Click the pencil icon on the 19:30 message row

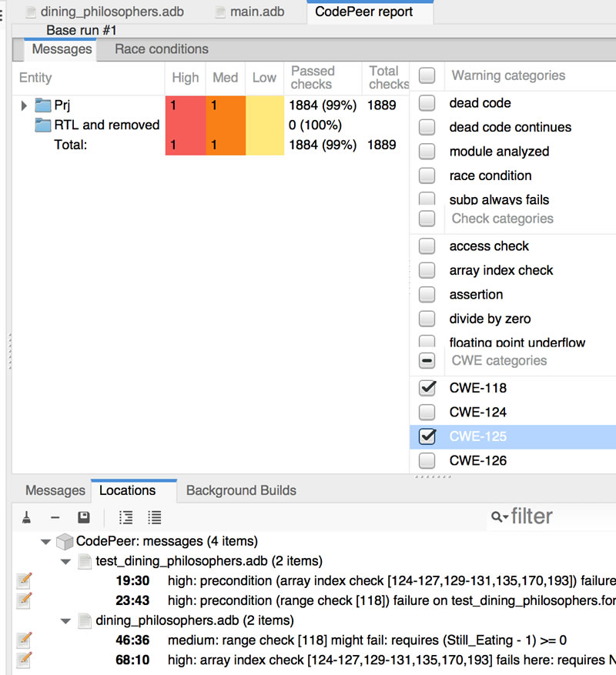pyautogui.click(x=24, y=580)
